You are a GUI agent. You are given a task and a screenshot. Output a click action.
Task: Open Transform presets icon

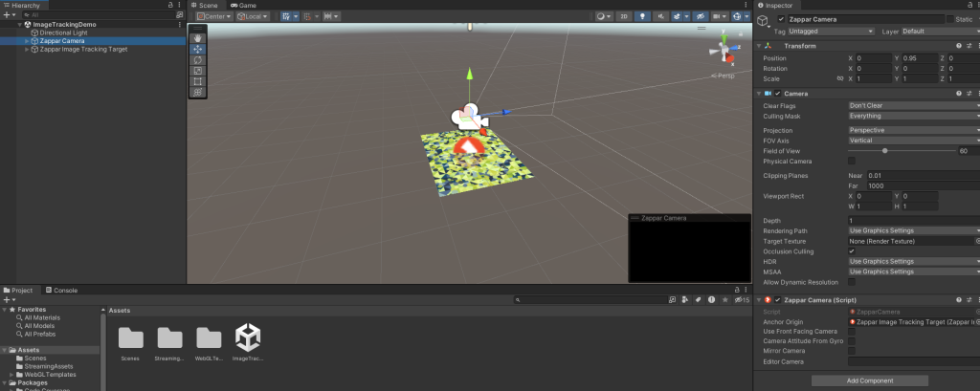(969, 46)
